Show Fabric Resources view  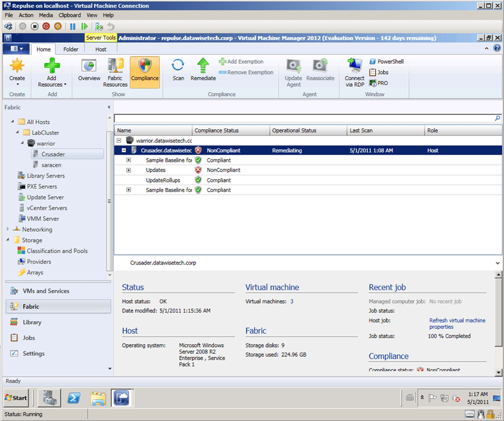coord(115,72)
